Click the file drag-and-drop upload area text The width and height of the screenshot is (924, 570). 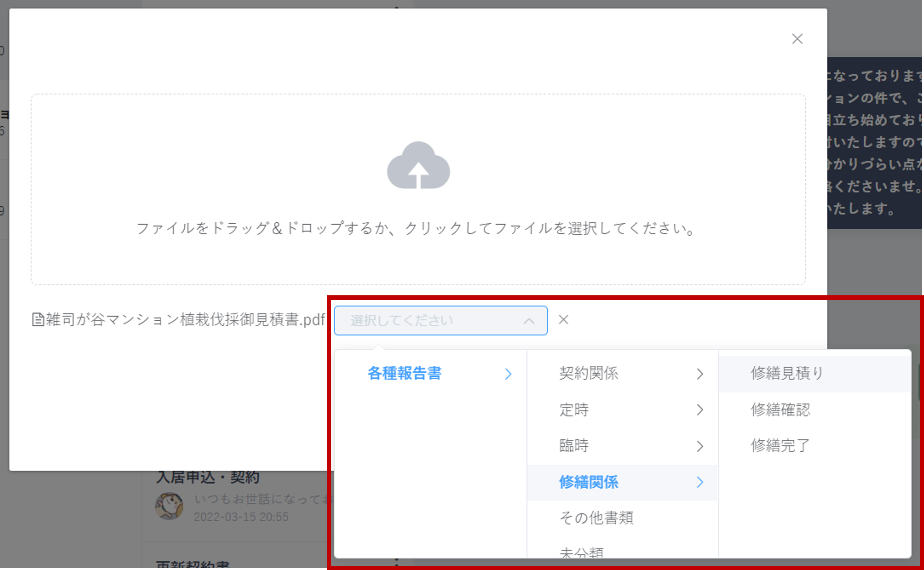click(415, 228)
